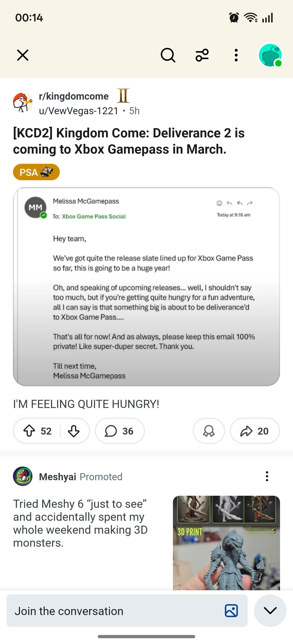Tap the Meshyai advertiser avatar
This screenshot has width=293, height=644.
23,477
